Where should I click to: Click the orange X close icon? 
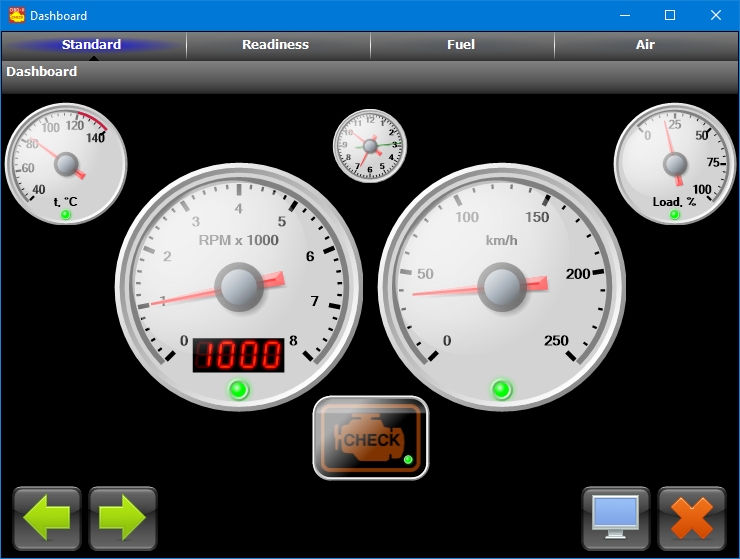tap(692, 518)
